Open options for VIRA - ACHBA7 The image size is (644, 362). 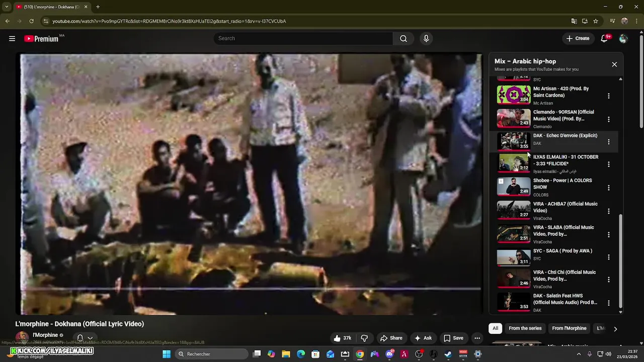[608, 211]
